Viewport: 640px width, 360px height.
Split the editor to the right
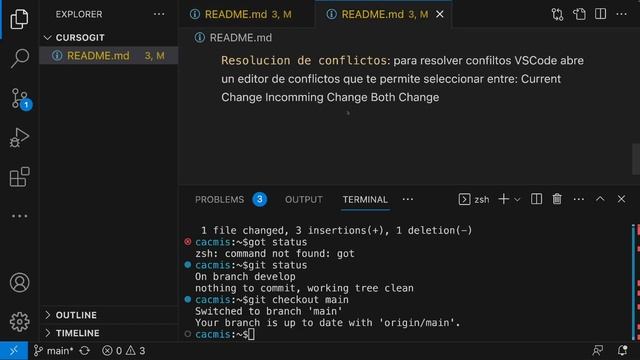[600, 14]
